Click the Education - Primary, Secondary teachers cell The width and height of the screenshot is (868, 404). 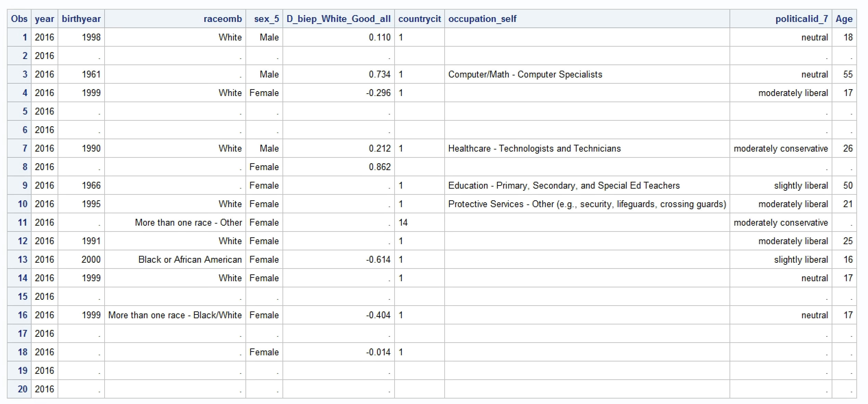pos(564,186)
